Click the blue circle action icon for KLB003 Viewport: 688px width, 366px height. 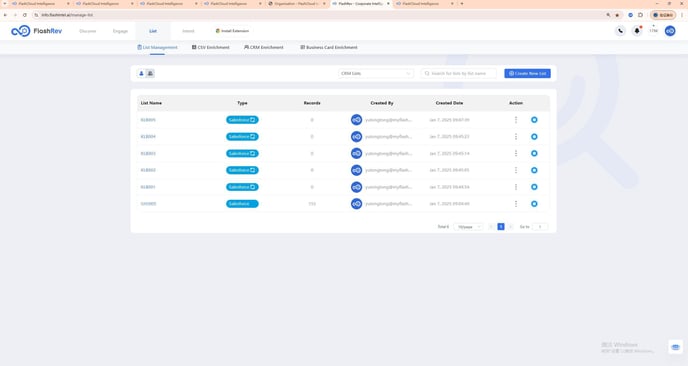534,153
